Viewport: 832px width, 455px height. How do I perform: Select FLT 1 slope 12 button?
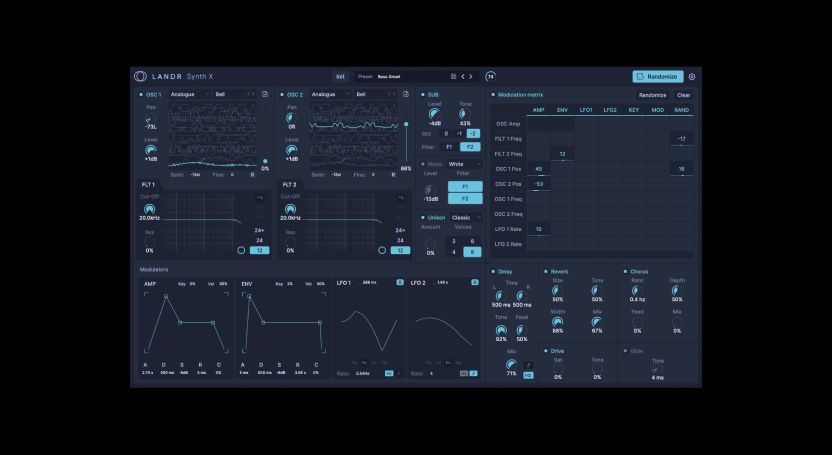pyautogui.click(x=259, y=250)
